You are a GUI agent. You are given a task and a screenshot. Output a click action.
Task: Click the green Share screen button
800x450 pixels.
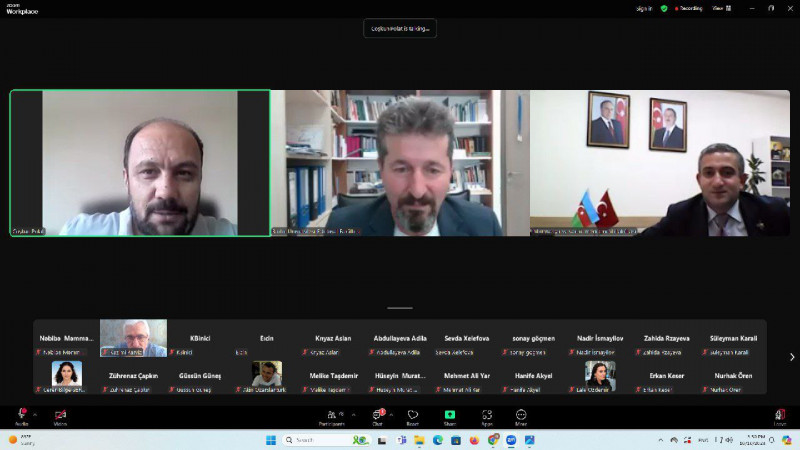pos(450,415)
